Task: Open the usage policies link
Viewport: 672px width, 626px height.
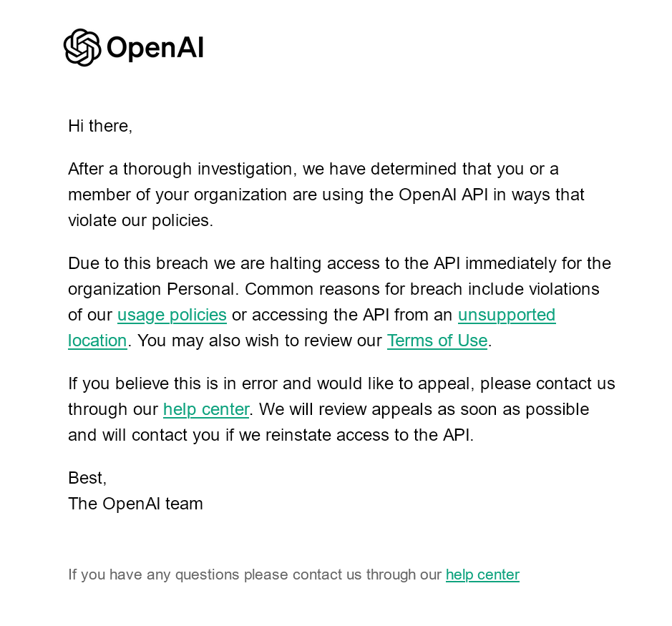Action: pyautogui.click(x=172, y=315)
